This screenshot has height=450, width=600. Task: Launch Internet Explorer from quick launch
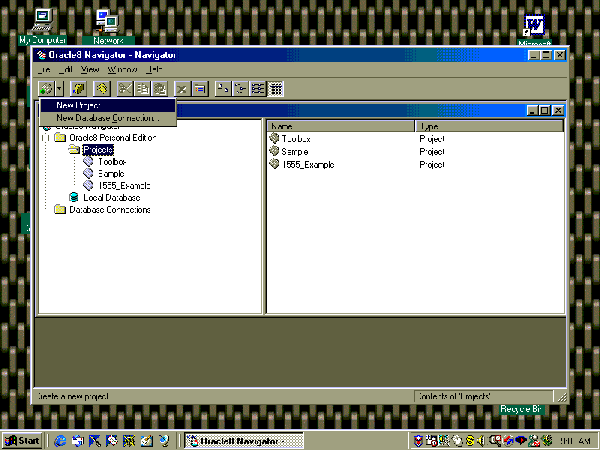60,441
